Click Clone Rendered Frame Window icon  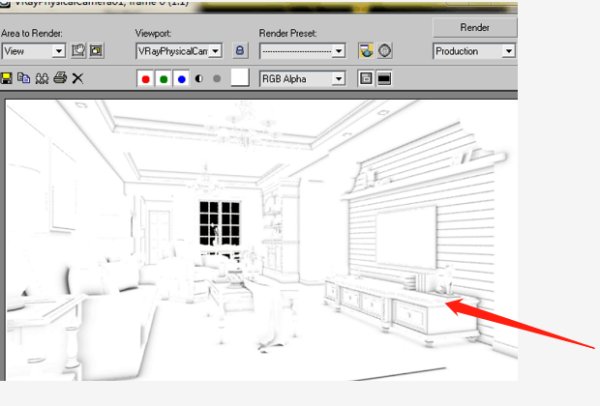click(x=42, y=78)
